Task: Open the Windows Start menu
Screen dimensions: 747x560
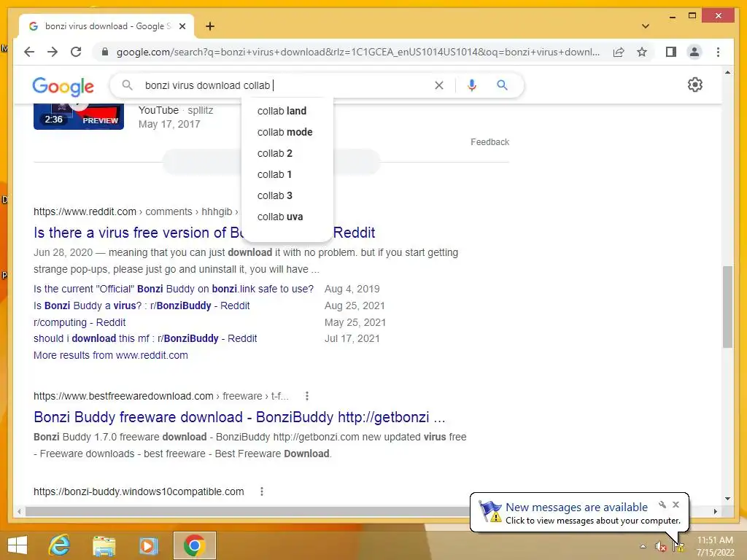Action: pyautogui.click(x=18, y=545)
